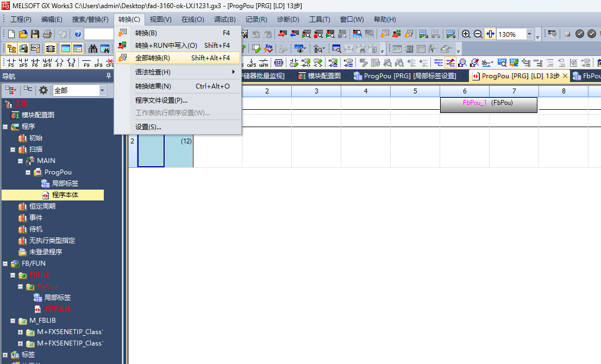Close the ProgPou [PRG] [LD] 13步 tab
This screenshot has height=364, width=601.
click(565, 76)
